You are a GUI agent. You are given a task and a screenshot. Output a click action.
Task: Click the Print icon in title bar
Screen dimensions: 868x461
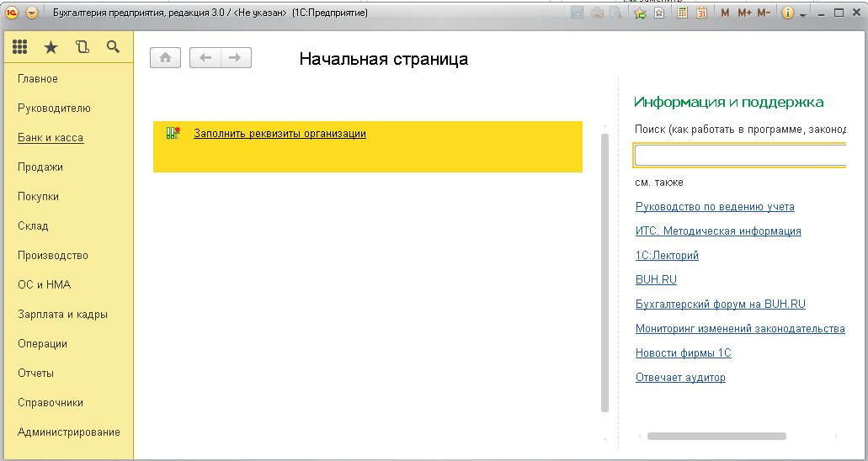click(597, 13)
